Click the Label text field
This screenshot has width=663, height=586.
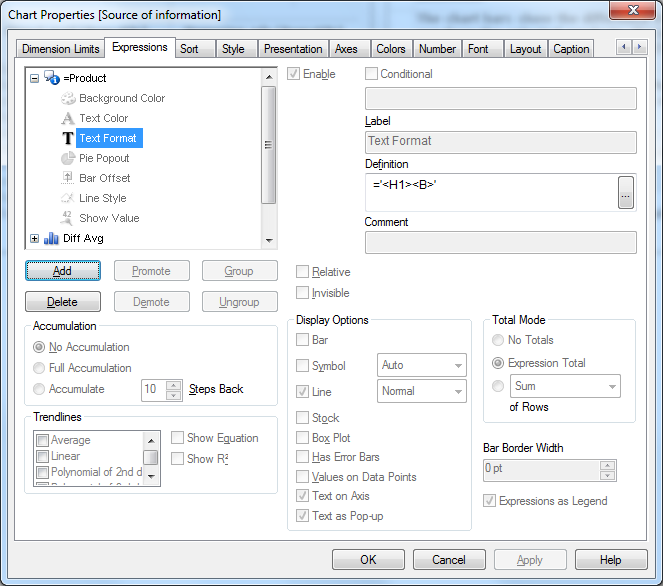point(501,142)
